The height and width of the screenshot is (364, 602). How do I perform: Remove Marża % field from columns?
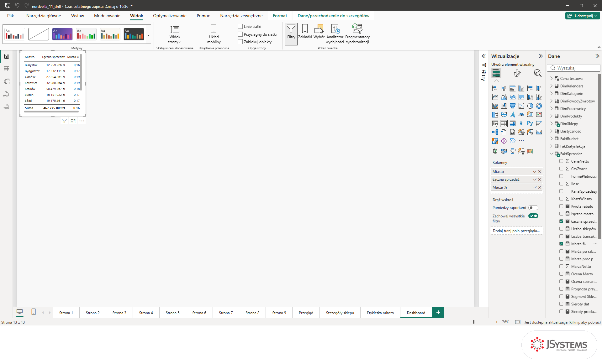click(x=540, y=187)
